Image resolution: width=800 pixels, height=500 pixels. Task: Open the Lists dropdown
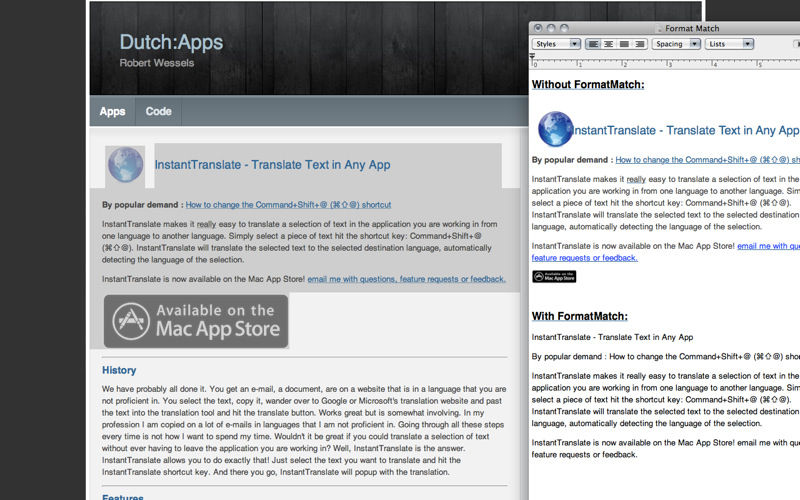click(730, 44)
